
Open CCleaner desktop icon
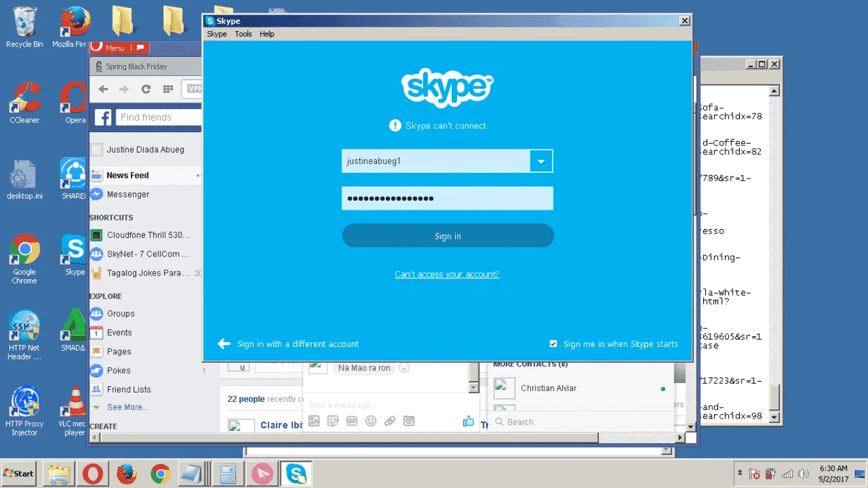click(25, 103)
